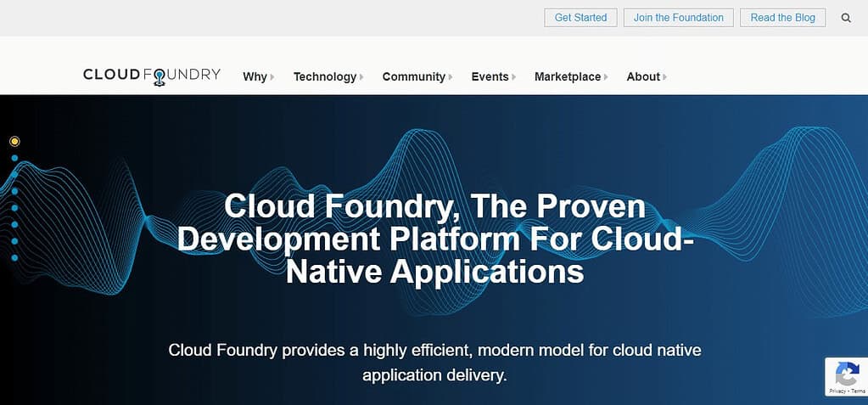Screen dimensions: 868x405
Task: Click the Get Started button
Action: [580, 18]
